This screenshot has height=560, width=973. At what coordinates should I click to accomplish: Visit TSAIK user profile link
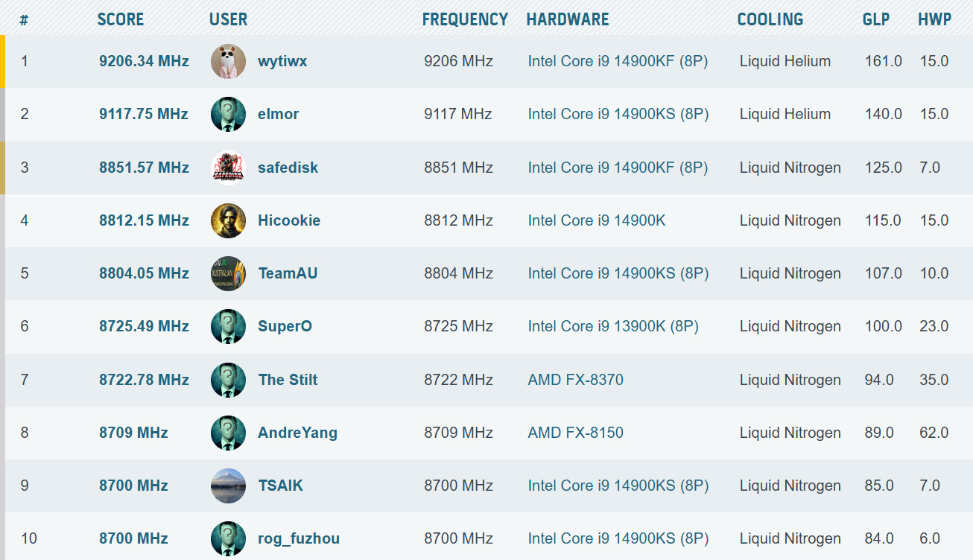pyautogui.click(x=281, y=486)
